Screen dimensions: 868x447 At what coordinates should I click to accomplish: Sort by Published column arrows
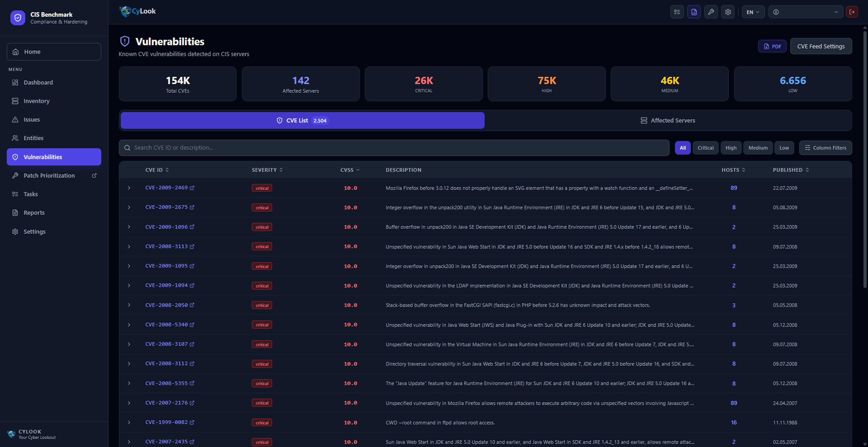(x=807, y=170)
